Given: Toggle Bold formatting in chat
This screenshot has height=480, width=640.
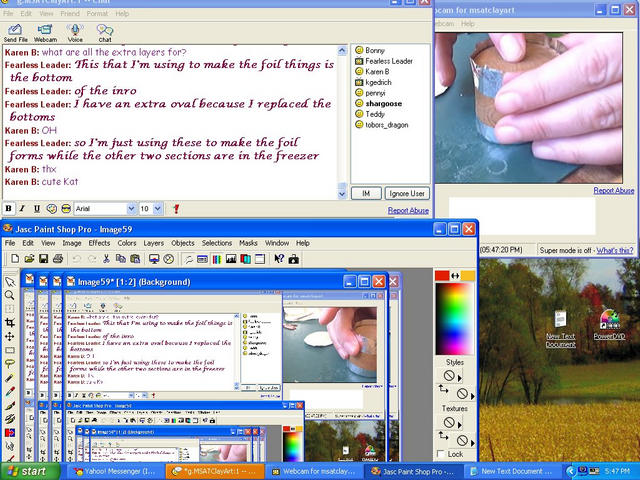Looking at the screenshot, I should 8,209.
